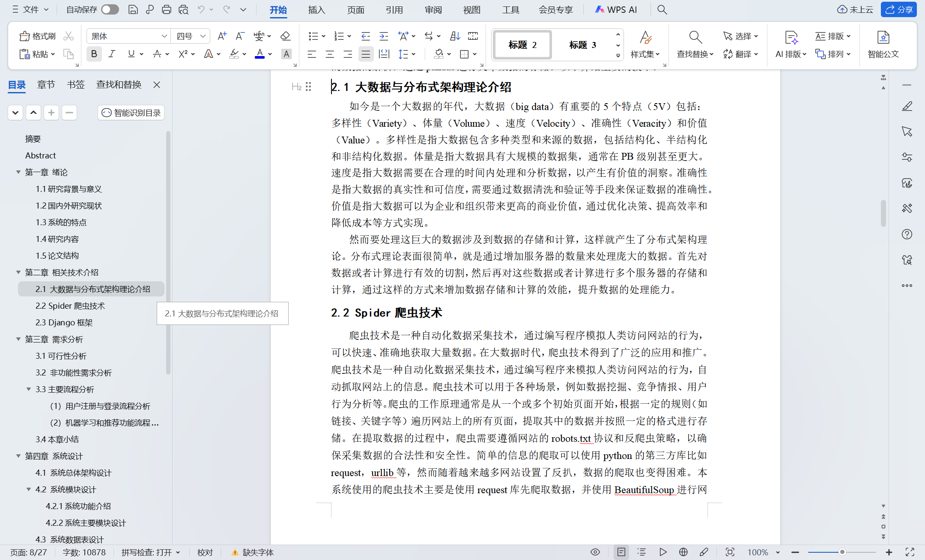This screenshot has width=925, height=560.
Task: Open the font name dropdown 黑体
Action: pos(164,36)
